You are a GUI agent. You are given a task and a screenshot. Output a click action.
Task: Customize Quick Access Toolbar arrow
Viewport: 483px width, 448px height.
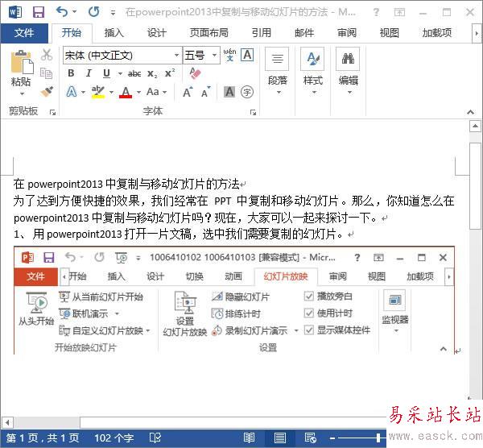[x=113, y=13]
